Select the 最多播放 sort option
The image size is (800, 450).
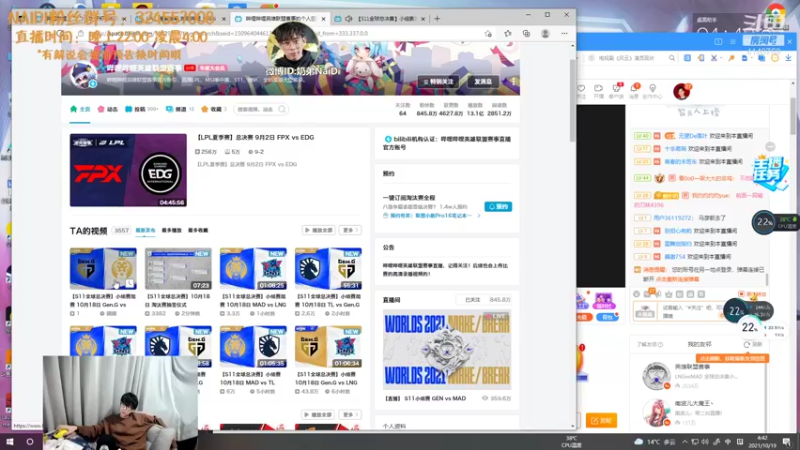pyautogui.click(x=171, y=231)
